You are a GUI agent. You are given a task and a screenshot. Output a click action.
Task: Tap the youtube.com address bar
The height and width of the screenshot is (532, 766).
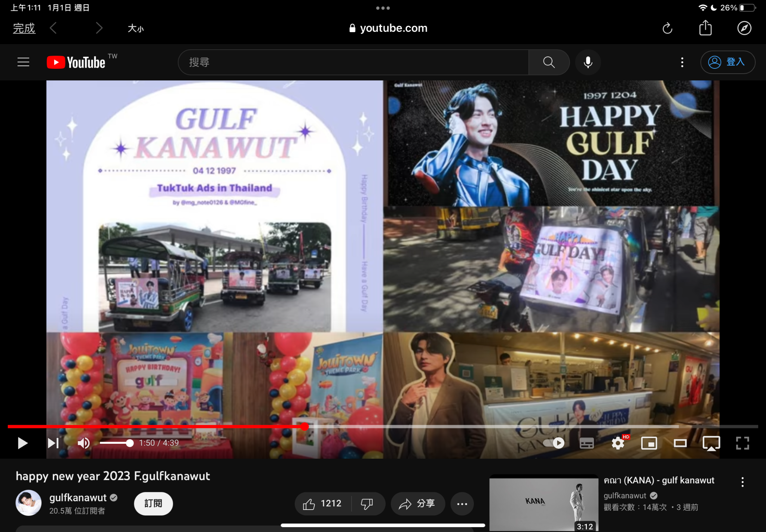tap(388, 28)
